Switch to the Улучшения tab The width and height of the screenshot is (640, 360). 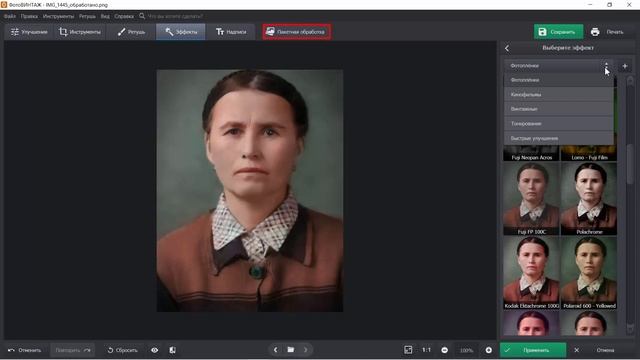(x=29, y=32)
